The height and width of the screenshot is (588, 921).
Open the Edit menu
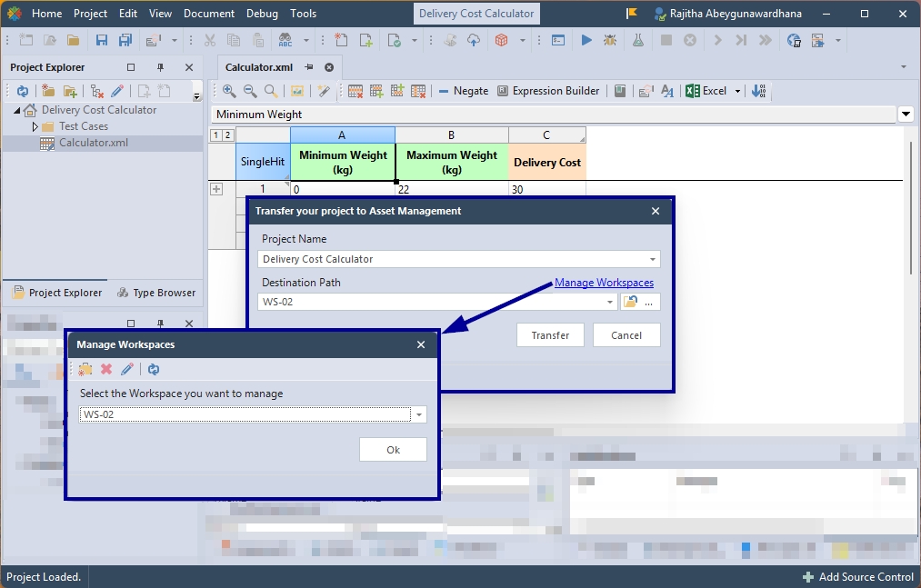(128, 13)
